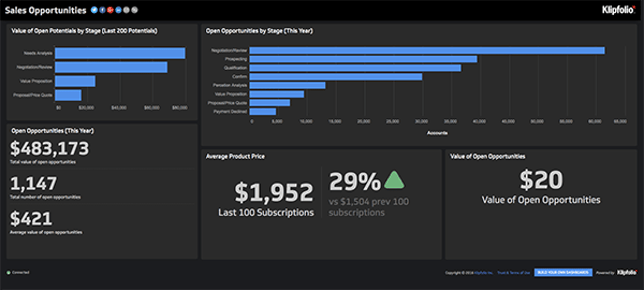This screenshot has height=290, width=644.
Task: Click the green Connected status indicator
Action: 9,273
